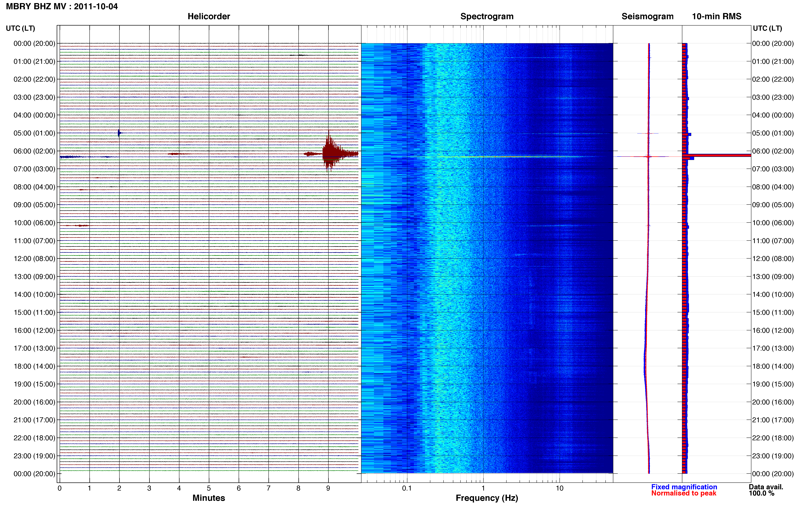Select left axis label '11:00 (07:00)'
Image resolution: width=812 pixels, height=508 pixels.
tap(34, 241)
